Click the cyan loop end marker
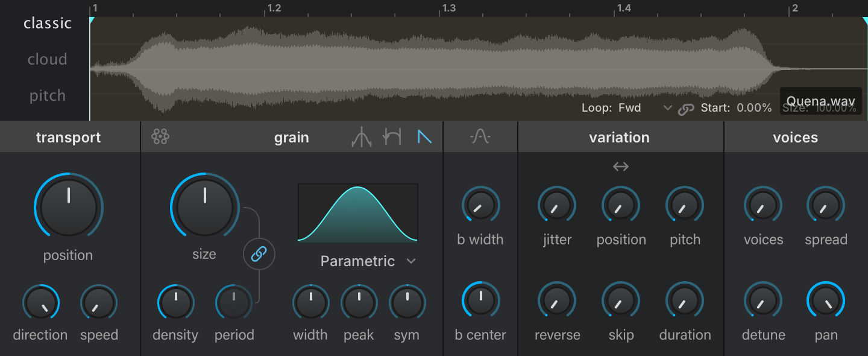The height and width of the screenshot is (356, 868). click(865, 21)
